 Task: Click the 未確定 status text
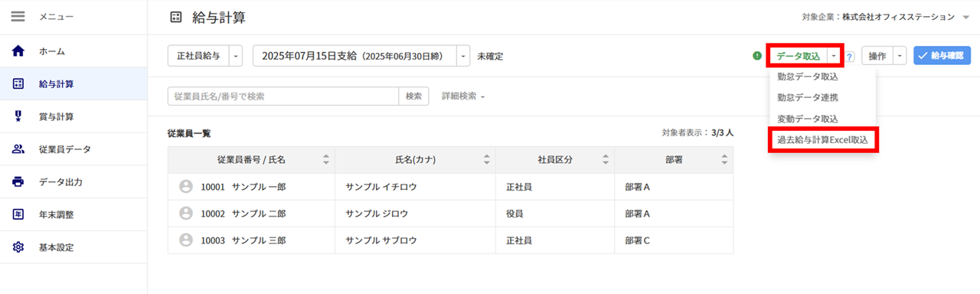click(490, 57)
